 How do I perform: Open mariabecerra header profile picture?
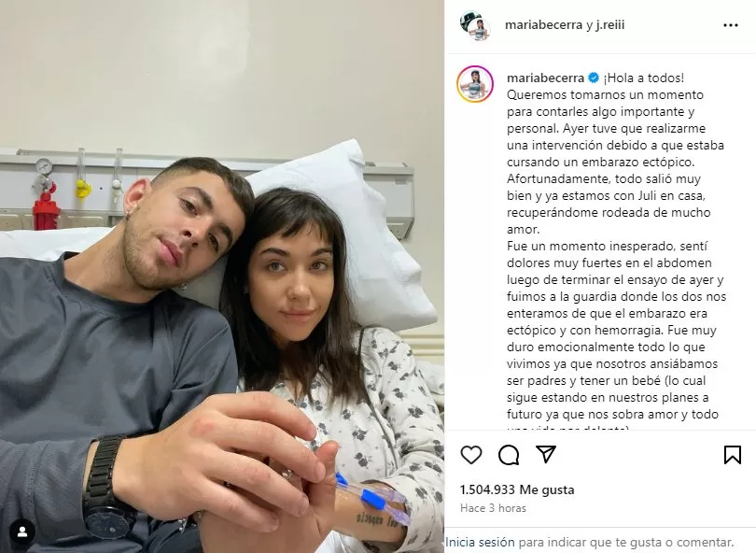[x=475, y=25]
